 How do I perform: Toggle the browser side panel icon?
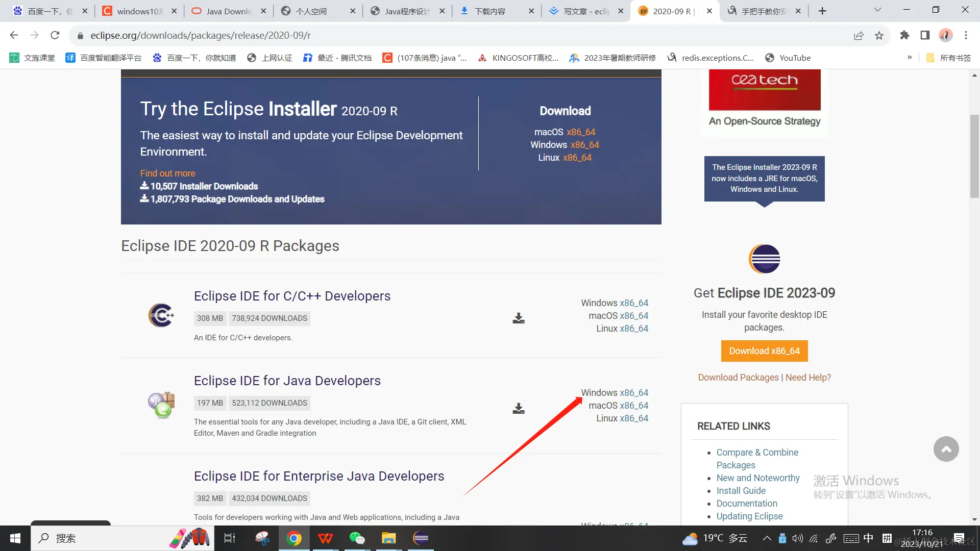click(925, 35)
